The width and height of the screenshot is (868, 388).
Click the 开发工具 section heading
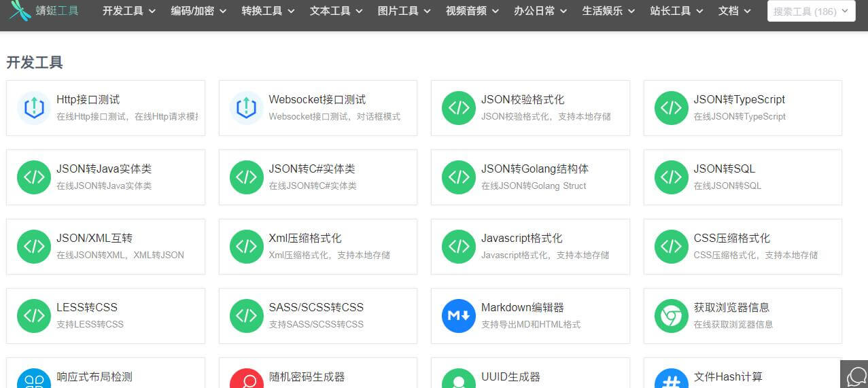point(35,63)
